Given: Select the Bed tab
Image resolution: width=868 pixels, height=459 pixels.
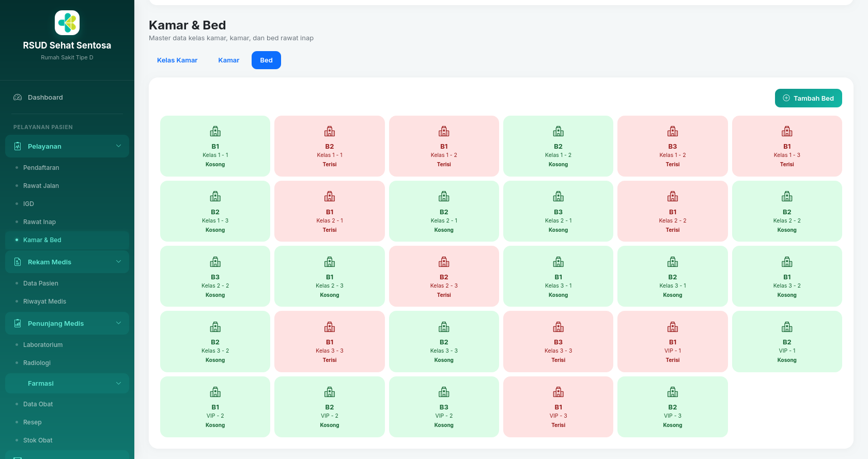Looking at the screenshot, I should (266, 60).
